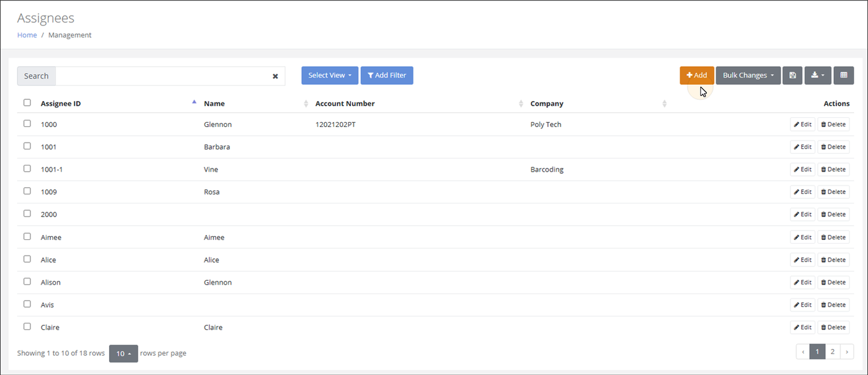Edit the Alice row
868x375 pixels.
coord(802,260)
